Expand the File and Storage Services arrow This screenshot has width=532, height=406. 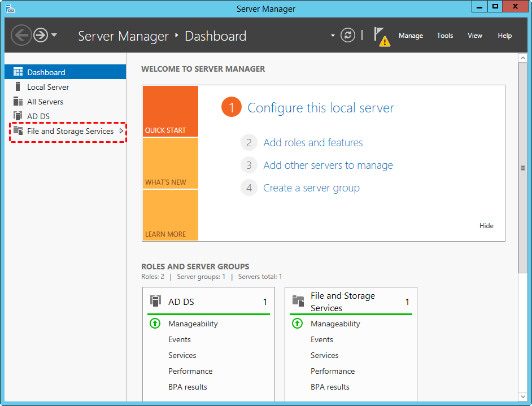121,131
